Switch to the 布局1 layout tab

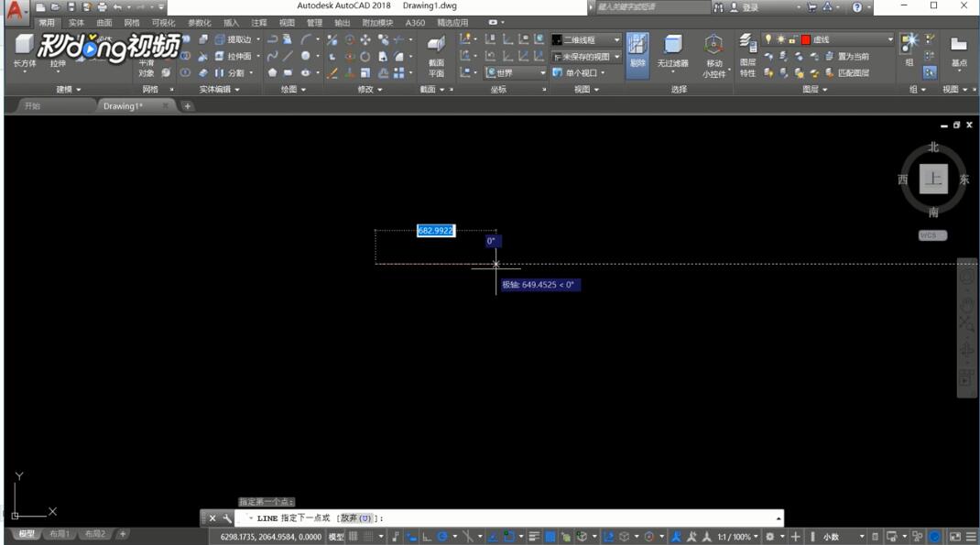pos(60,534)
